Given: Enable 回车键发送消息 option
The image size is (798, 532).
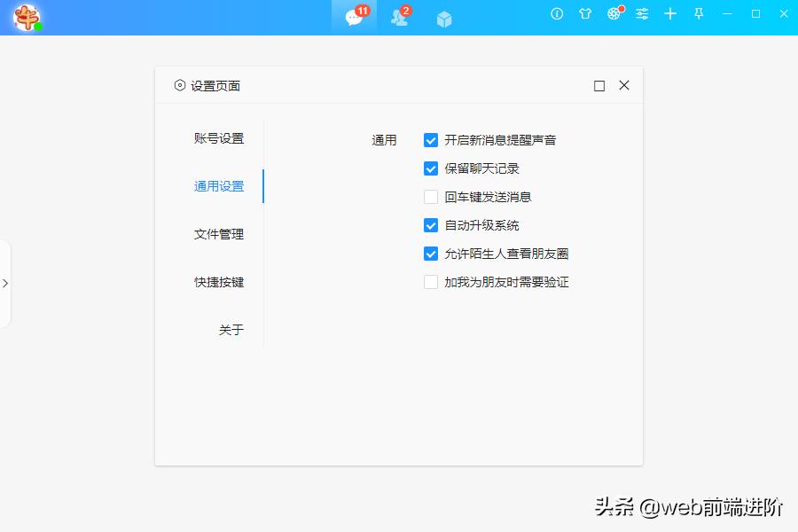Looking at the screenshot, I should pos(431,196).
